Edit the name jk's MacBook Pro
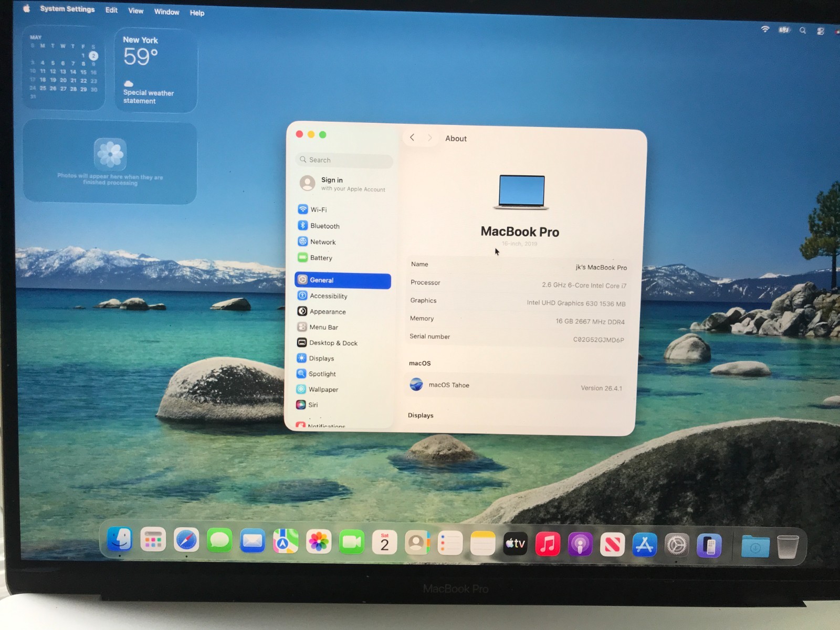Screen dimensions: 840x630 [601, 267]
